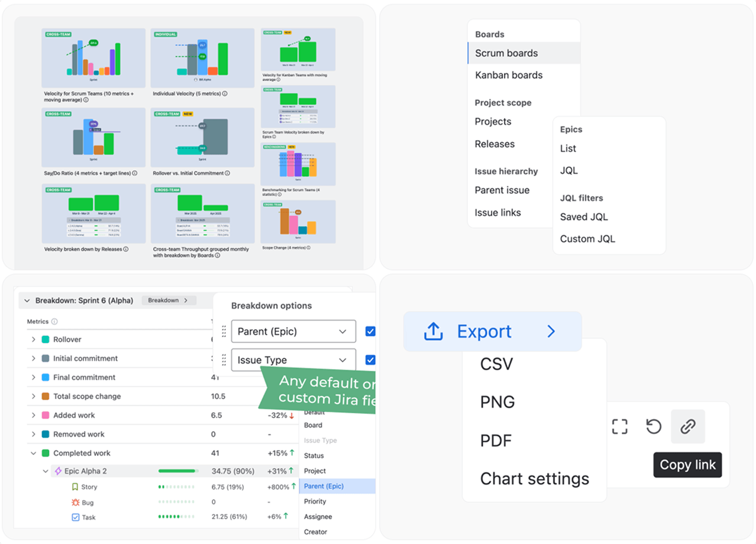Click the teal Rollover color swatch
This screenshot has height=544, width=756.
tap(46, 339)
